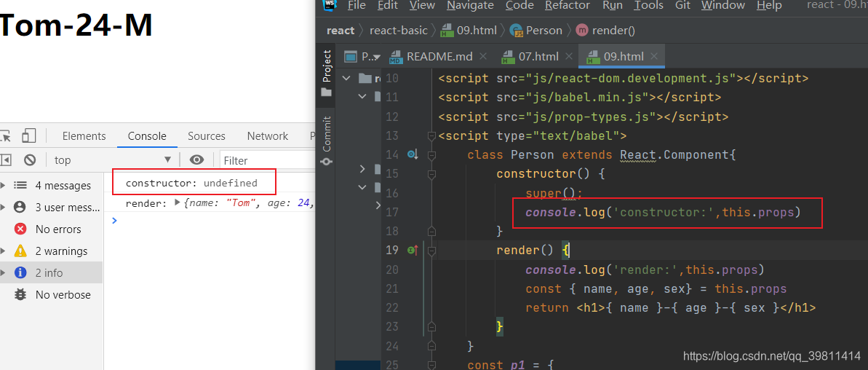Close the 09.html editor tab

654,57
